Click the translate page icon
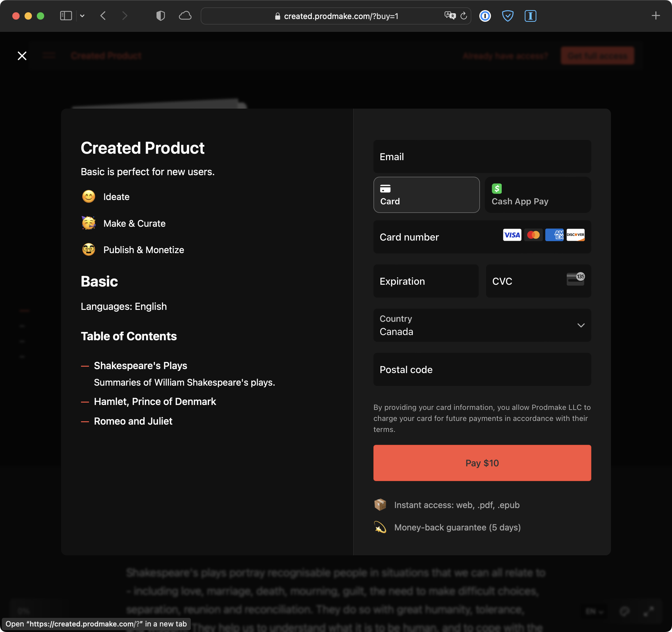Screen dimensions: 672x632 click(450, 16)
